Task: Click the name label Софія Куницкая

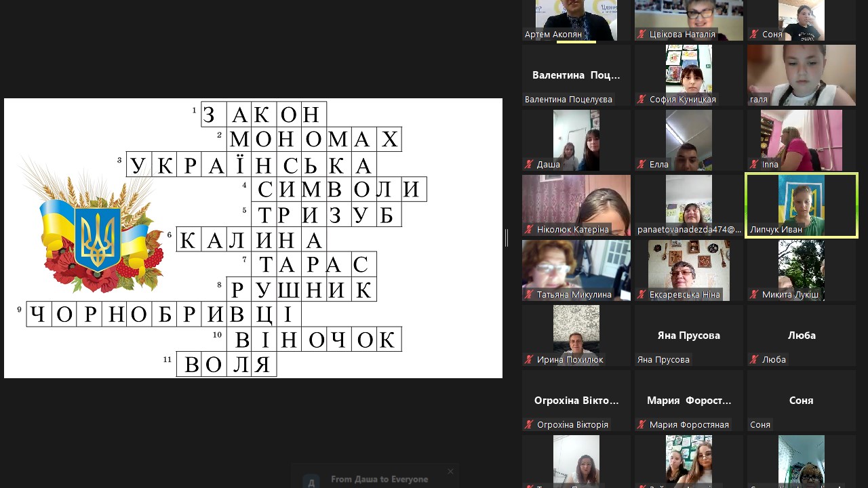Action: [x=683, y=99]
